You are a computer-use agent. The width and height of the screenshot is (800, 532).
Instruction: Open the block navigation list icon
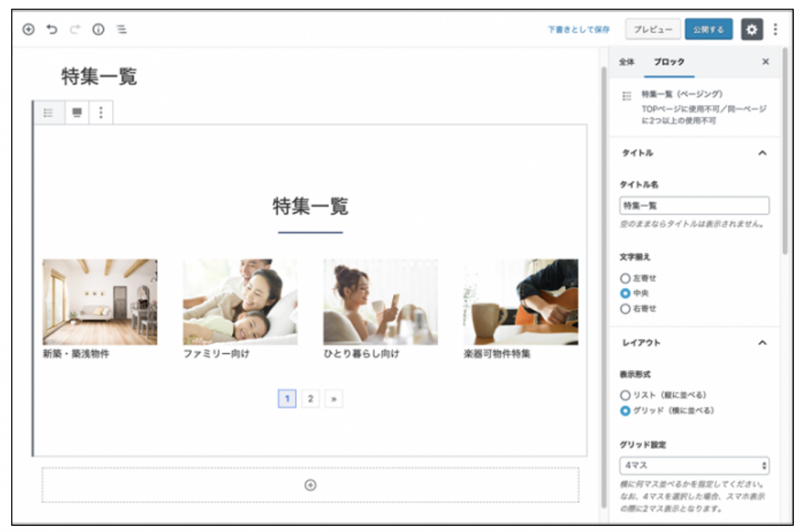pyautogui.click(x=122, y=30)
